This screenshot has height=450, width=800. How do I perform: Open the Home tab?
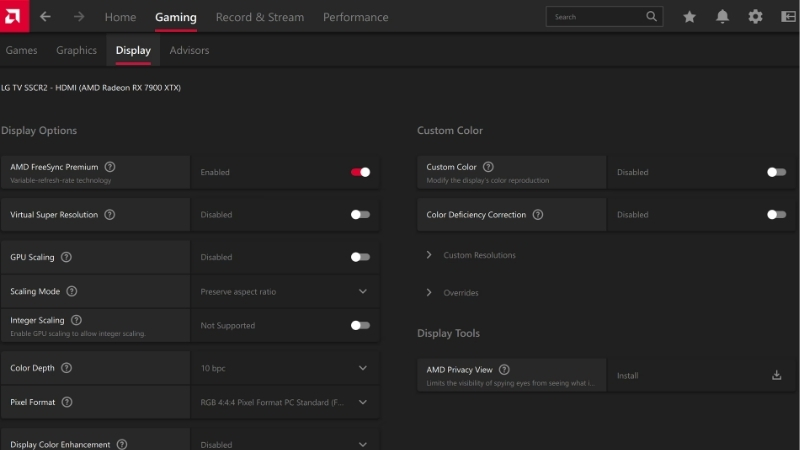click(x=120, y=17)
